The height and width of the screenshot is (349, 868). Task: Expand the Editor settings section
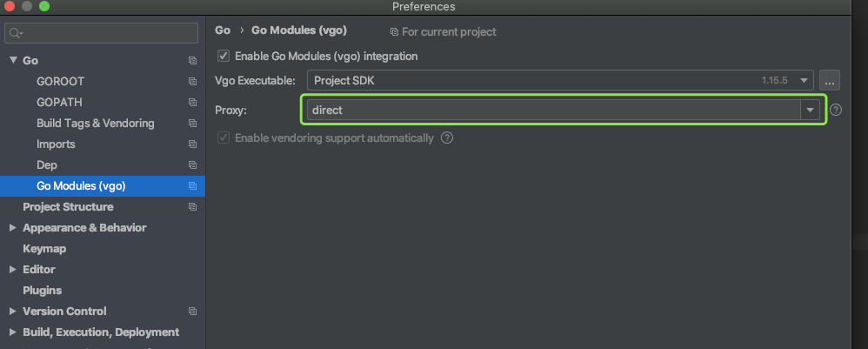coord(13,270)
